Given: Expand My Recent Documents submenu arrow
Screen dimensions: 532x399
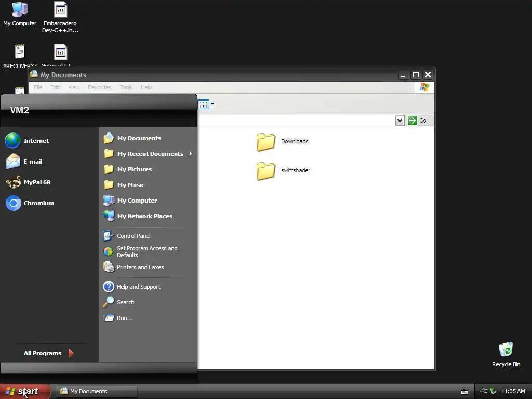Looking at the screenshot, I should [x=191, y=154].
